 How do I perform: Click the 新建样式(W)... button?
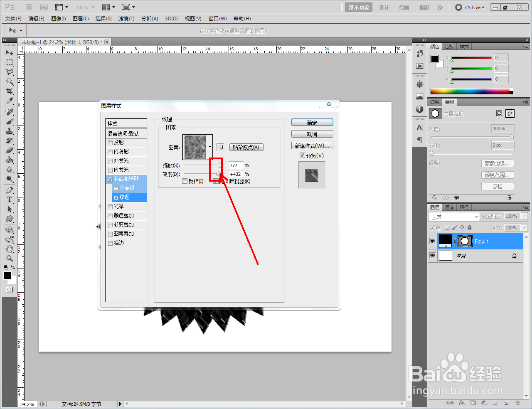312,146
